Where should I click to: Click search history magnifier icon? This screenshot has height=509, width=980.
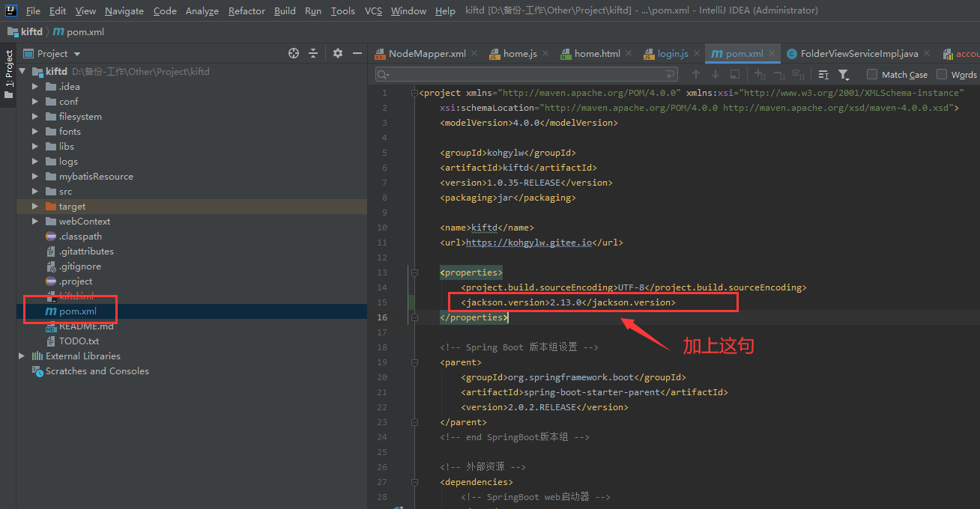click(384, 74)
